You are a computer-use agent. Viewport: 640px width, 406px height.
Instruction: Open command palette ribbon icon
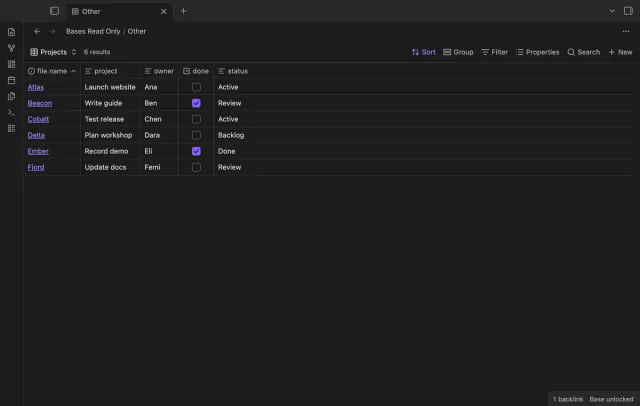[11, 112]
